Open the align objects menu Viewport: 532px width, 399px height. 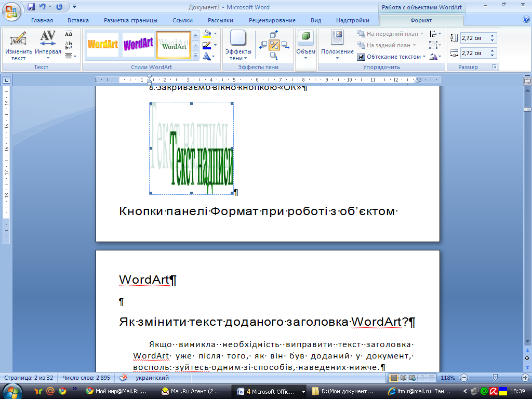(435, 34)
